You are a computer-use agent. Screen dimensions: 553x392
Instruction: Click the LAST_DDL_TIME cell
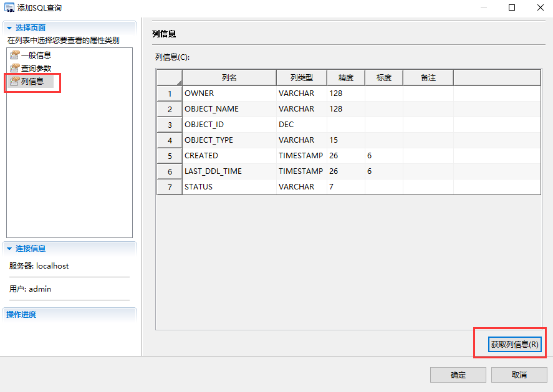pos(229,171)
